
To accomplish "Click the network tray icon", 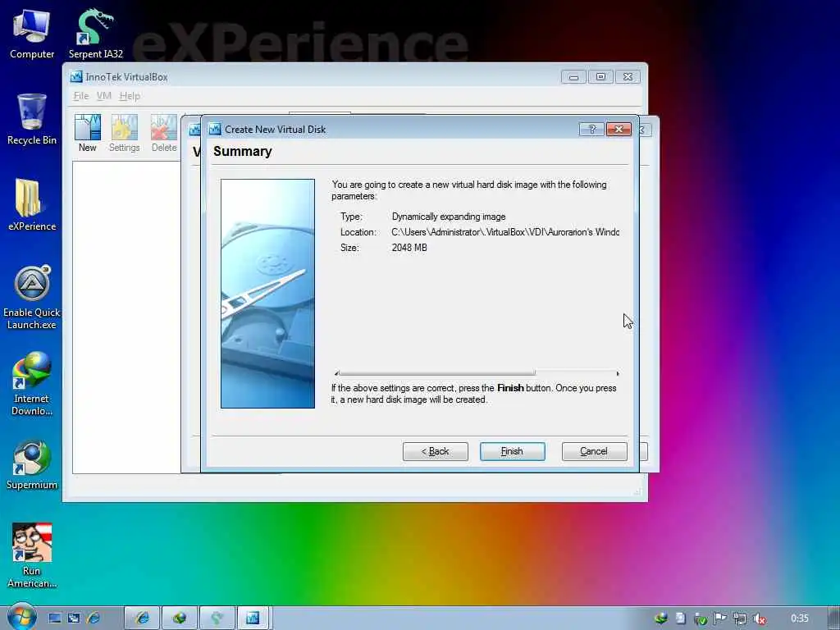I will click(740, 619).
